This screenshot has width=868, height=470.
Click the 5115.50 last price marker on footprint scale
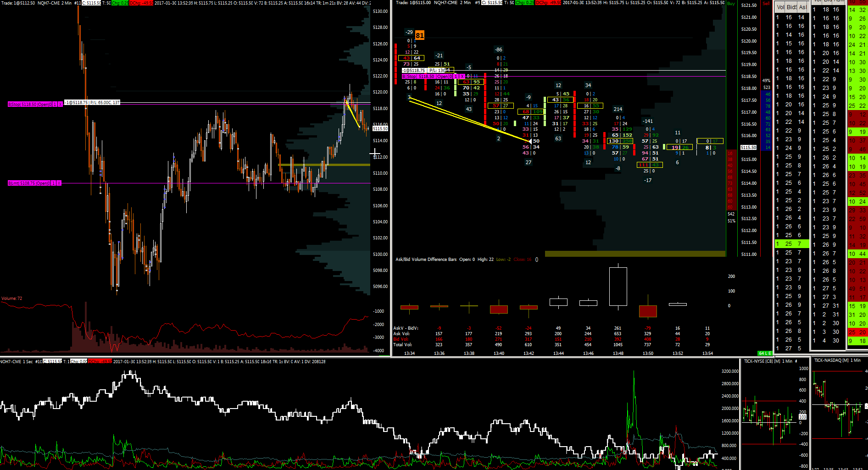click(748, 148)
